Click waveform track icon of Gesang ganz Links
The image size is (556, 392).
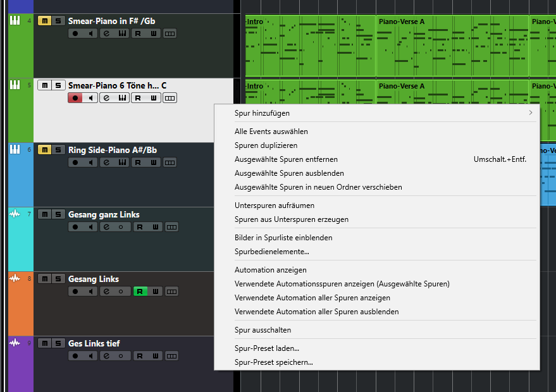tap(15, 214)
